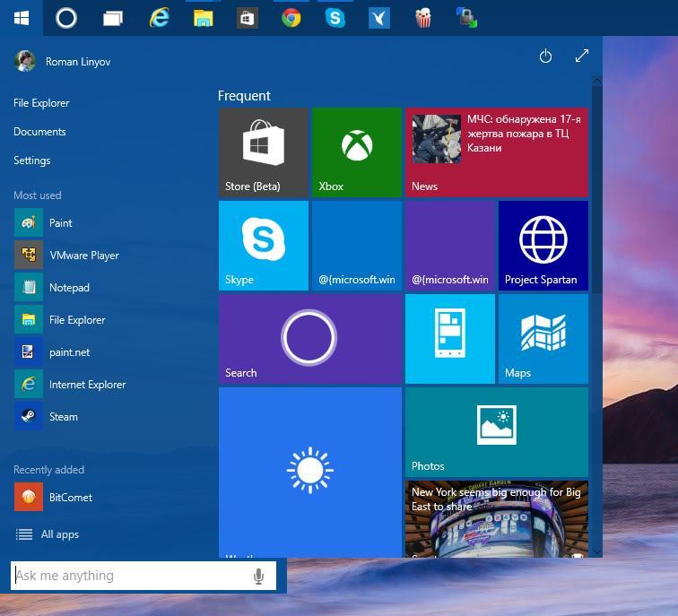Launch Google Chrome from the taskbar

[291, 18]
